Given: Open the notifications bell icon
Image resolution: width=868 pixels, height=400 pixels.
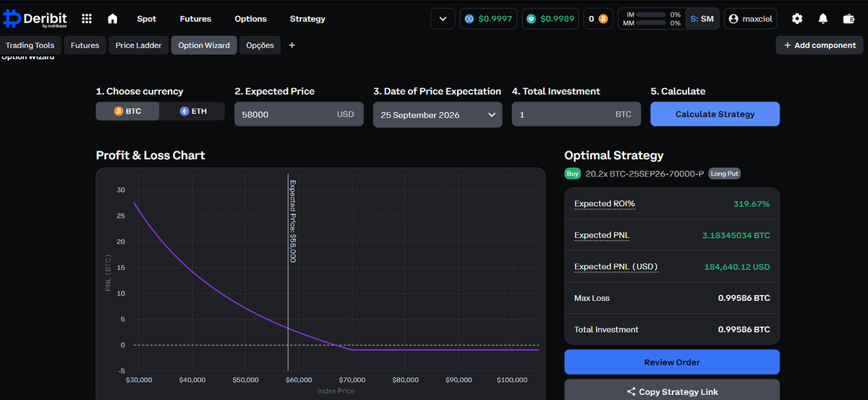Looking at the screenshot, I should point(823,19).
